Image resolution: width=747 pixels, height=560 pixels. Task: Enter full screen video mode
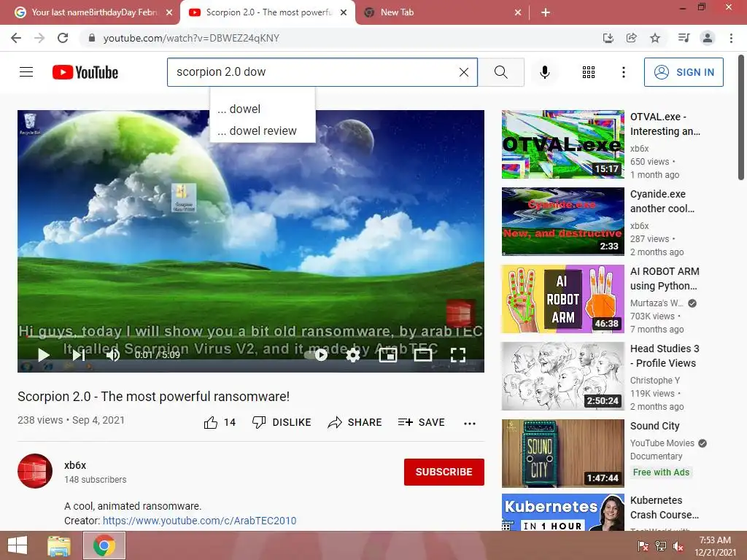[458, 355]
